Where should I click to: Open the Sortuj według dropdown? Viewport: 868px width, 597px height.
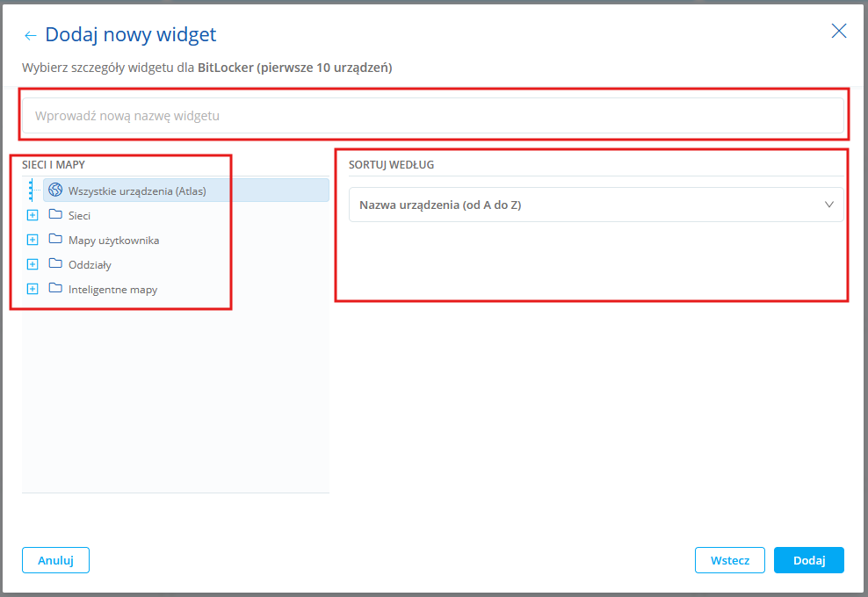point(596,205)
